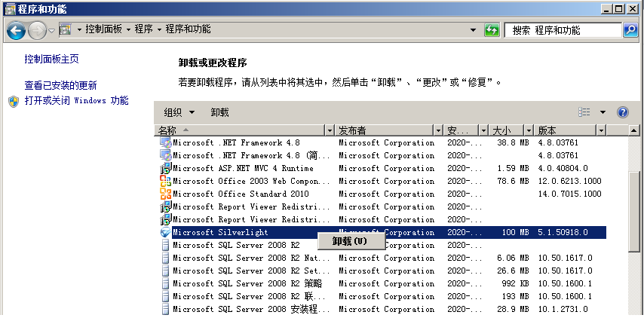Select the Office 2003 Web Components icon

165,181
